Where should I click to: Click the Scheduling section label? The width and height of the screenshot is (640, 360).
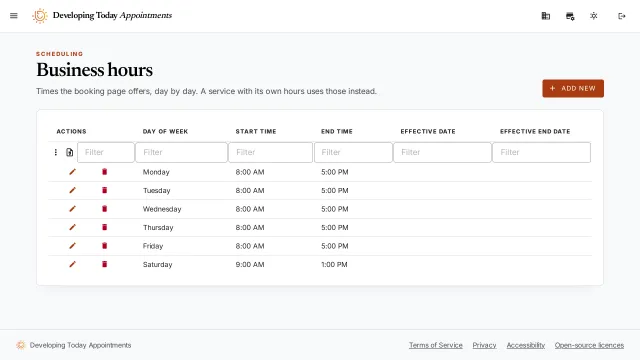click(59, 54)
